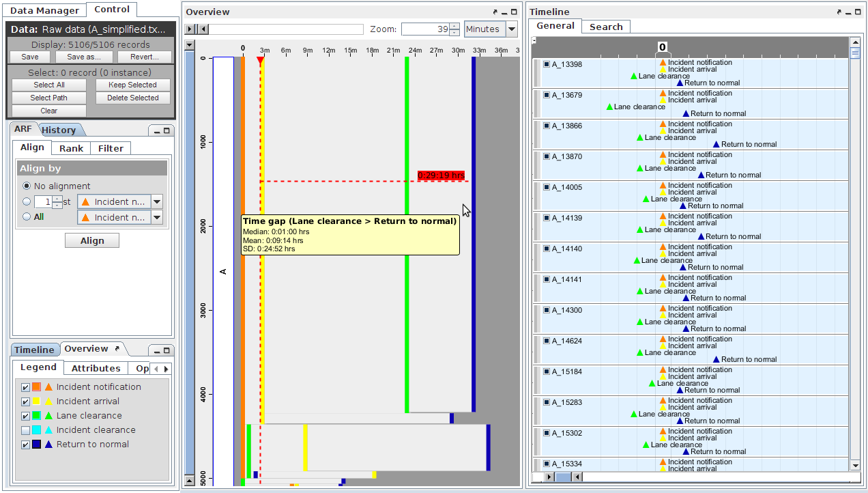Viewport: 868px width, 493px height.
Task: Select the No alignment radio button
Action: point(27,186)
